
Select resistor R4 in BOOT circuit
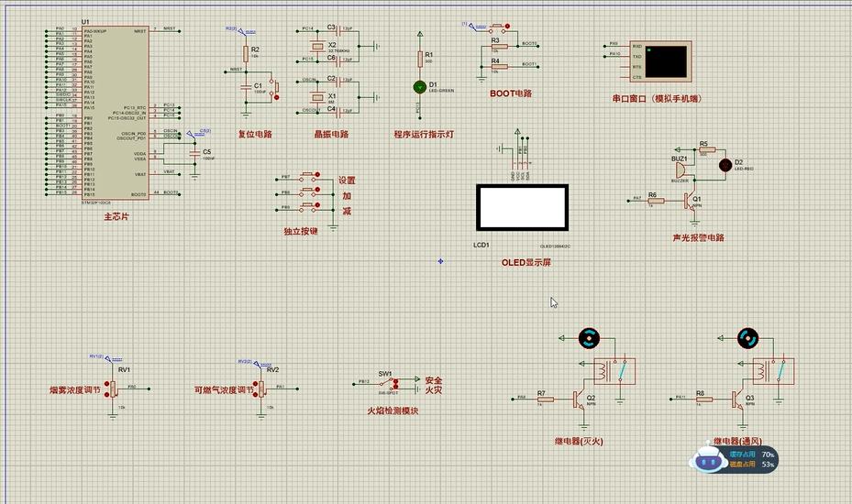pos(499,67)
